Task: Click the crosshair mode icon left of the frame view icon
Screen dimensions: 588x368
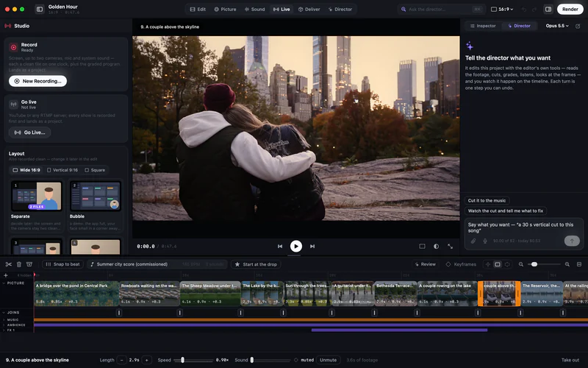Action: click(x=488, y=264)
